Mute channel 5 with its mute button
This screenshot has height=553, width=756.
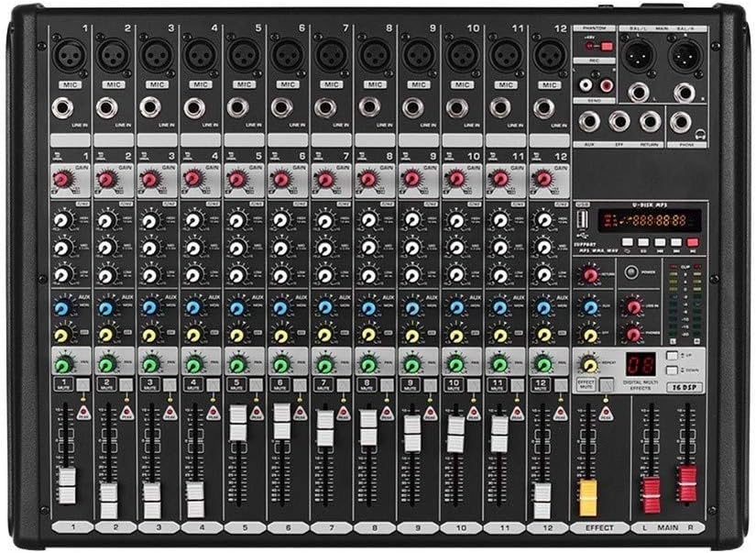[x=256, y=384]
